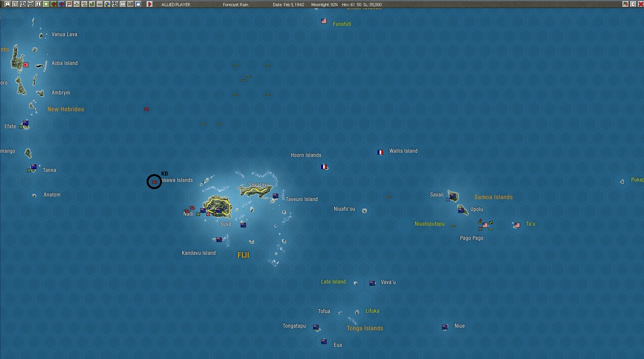The image size is (644, 359).
Task: Select the Kandavu Island base flag
Action: coord(219,239)
